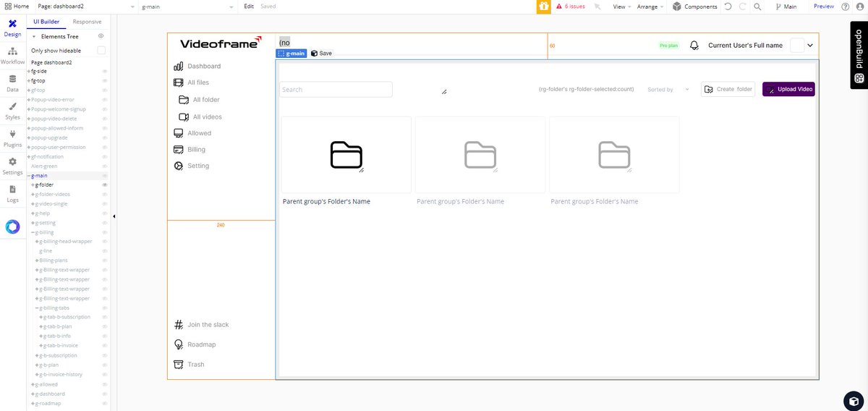This screenshot has width=868, height=411.
Task: Open the Settings section
Action: (12, 166)
